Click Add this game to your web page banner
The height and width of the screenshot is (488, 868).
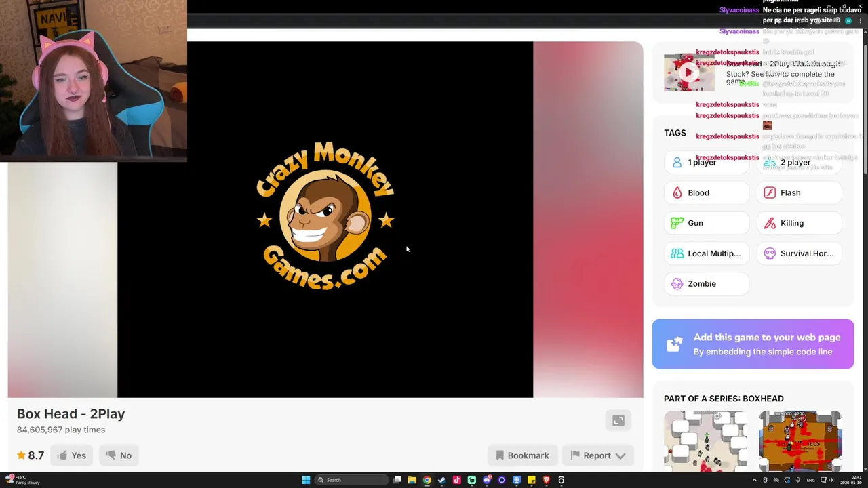[x=753, y=344]
